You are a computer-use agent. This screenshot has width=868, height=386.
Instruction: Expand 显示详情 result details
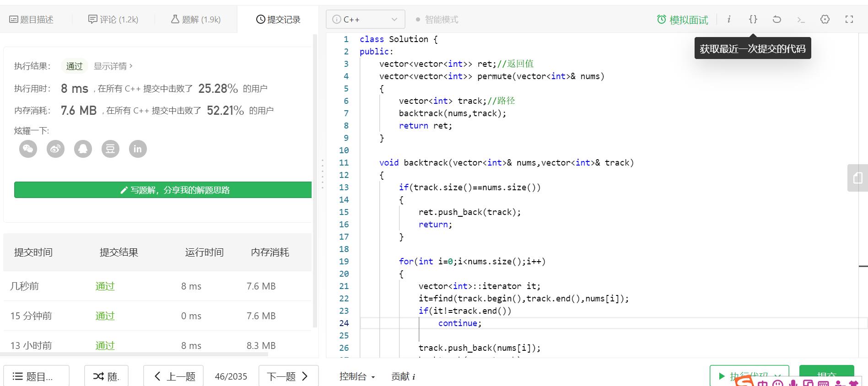pyautogui.click(x=113, y=66)
